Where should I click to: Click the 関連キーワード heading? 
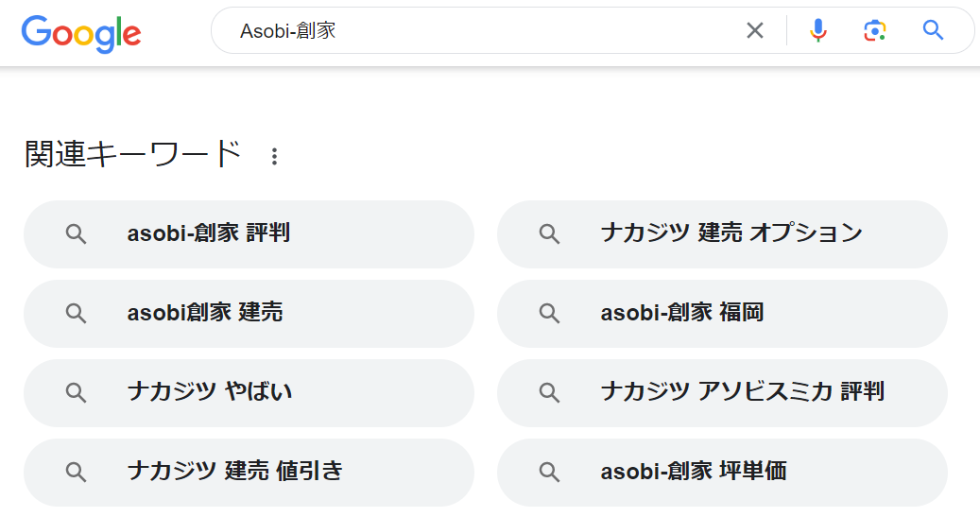133,155
